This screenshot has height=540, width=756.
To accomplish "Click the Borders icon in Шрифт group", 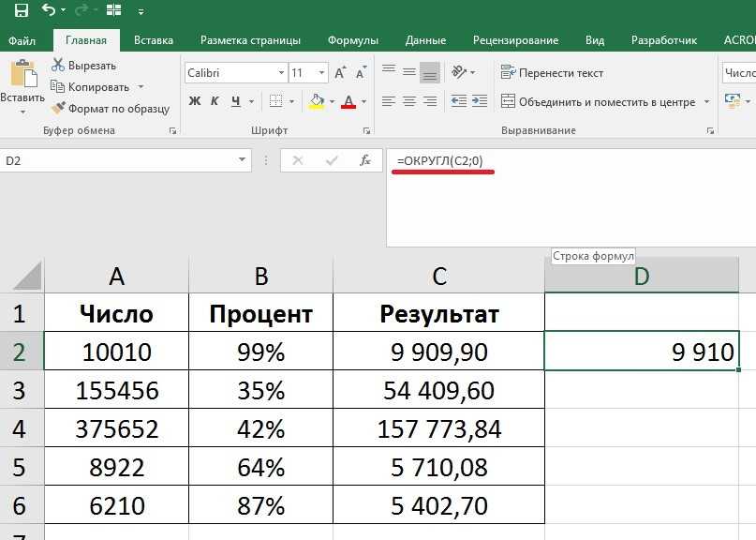I will (274, 101).
